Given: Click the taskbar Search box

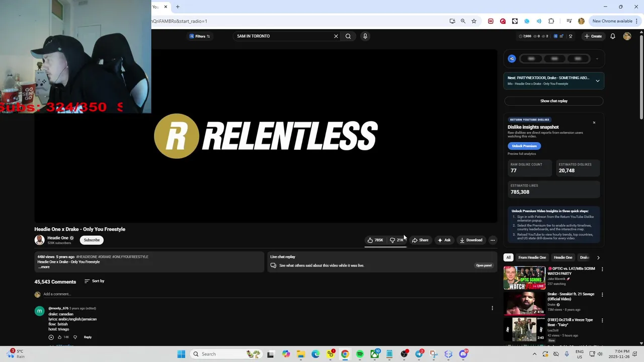Looking at the screenshot, I should pos(226,354).
